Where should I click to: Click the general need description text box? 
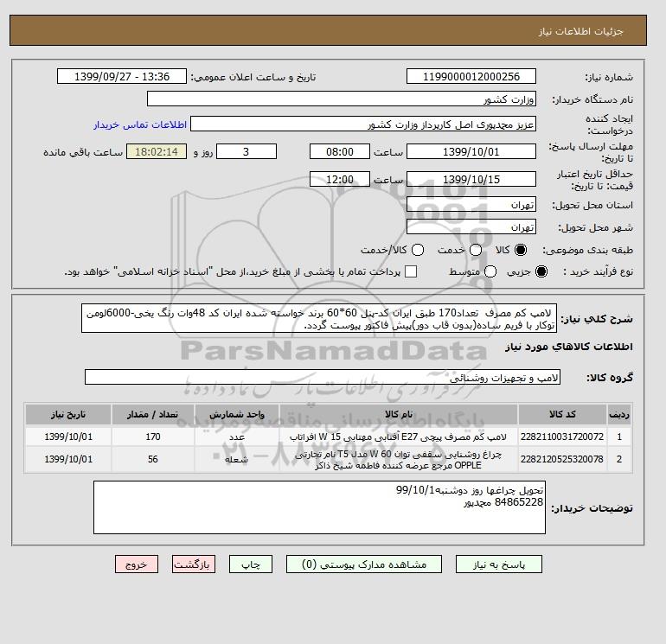point(319,318)
